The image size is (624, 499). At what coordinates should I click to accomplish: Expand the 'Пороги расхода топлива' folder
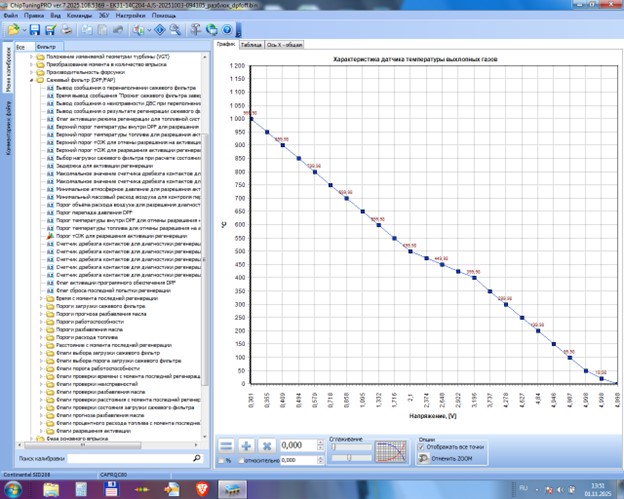tap(42, 339)
